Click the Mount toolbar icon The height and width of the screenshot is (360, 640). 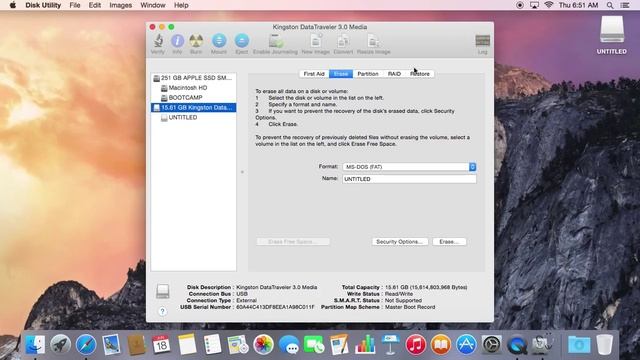point(219,44)
